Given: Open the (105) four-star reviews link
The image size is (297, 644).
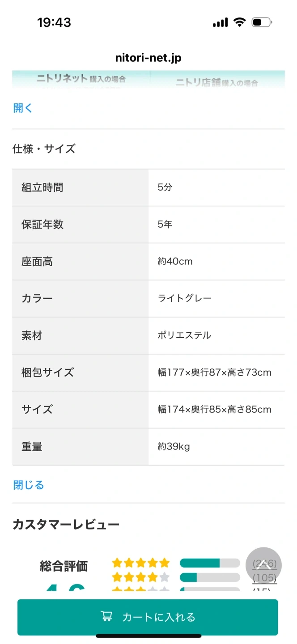Looking at the screenshot, I should (x=265, y=578).
